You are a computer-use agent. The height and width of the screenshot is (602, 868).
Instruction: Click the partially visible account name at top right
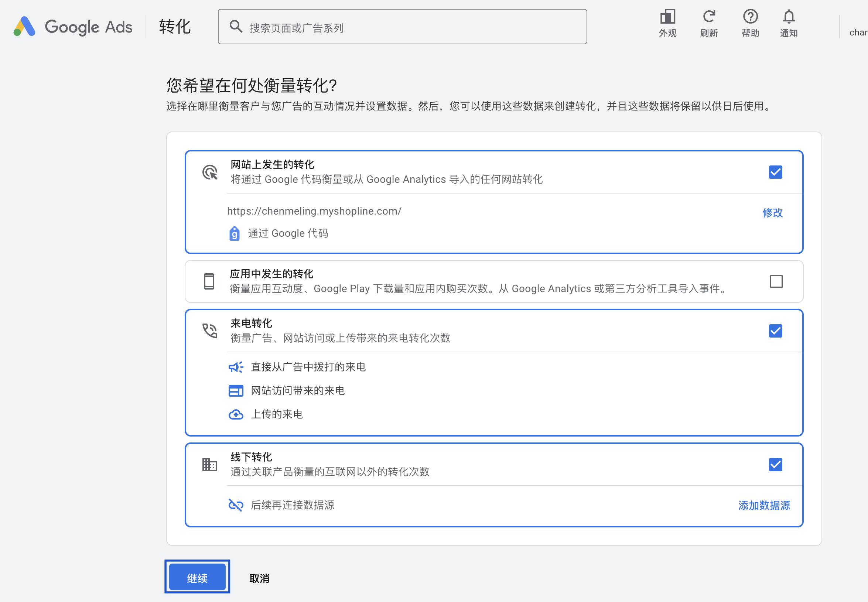coord(858,33)
